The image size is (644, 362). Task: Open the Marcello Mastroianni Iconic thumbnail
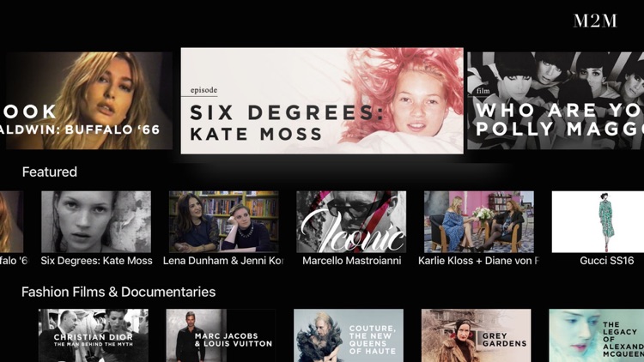pos(351,221)
